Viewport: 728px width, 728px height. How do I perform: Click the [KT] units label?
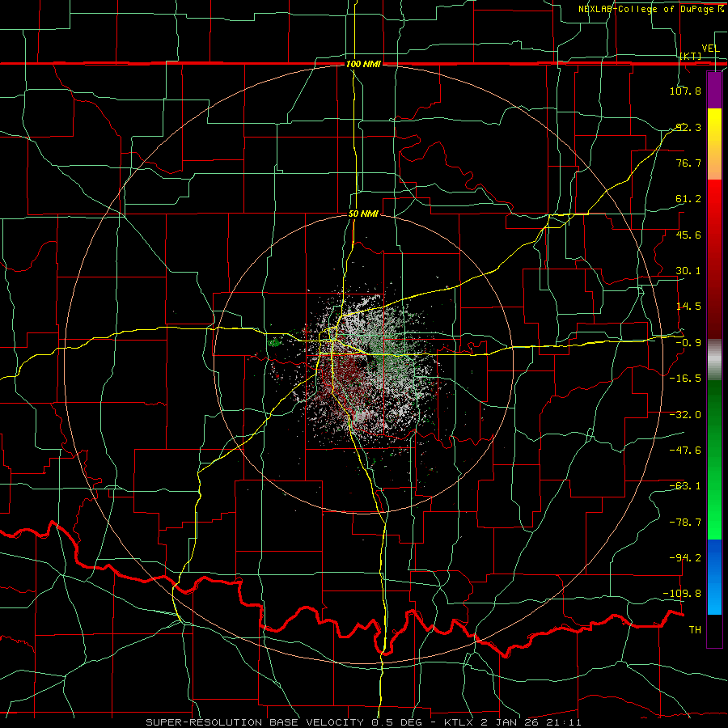tap(691, 56)
